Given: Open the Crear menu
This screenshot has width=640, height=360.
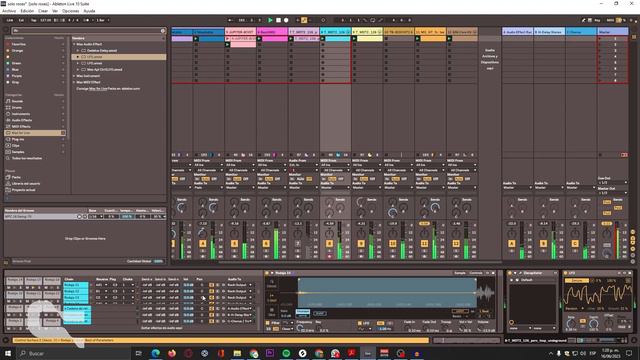Looking at the screenshot, I should [43, 11].
